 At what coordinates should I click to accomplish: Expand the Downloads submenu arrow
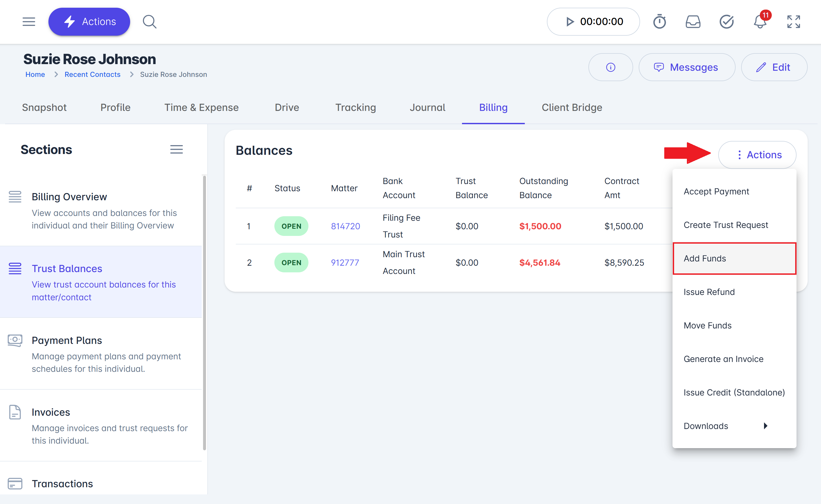(x=765, y=426)
